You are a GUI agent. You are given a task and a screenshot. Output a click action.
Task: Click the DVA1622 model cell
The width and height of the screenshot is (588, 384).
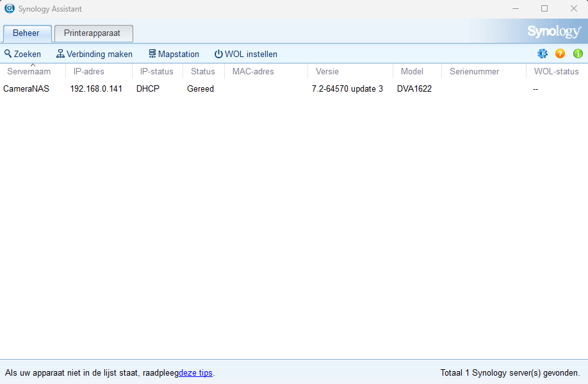tap(414, 89)
